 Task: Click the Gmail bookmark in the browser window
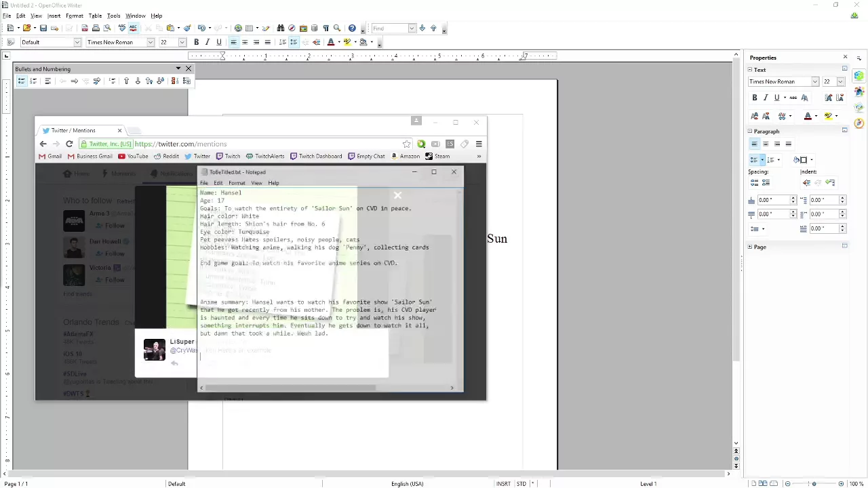50,156
